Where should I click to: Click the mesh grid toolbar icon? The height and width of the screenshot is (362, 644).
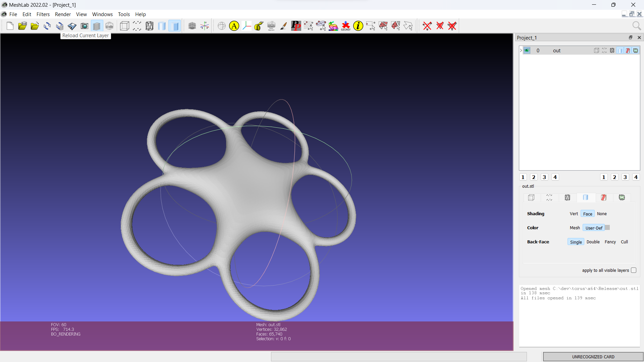tap(192, 26)
